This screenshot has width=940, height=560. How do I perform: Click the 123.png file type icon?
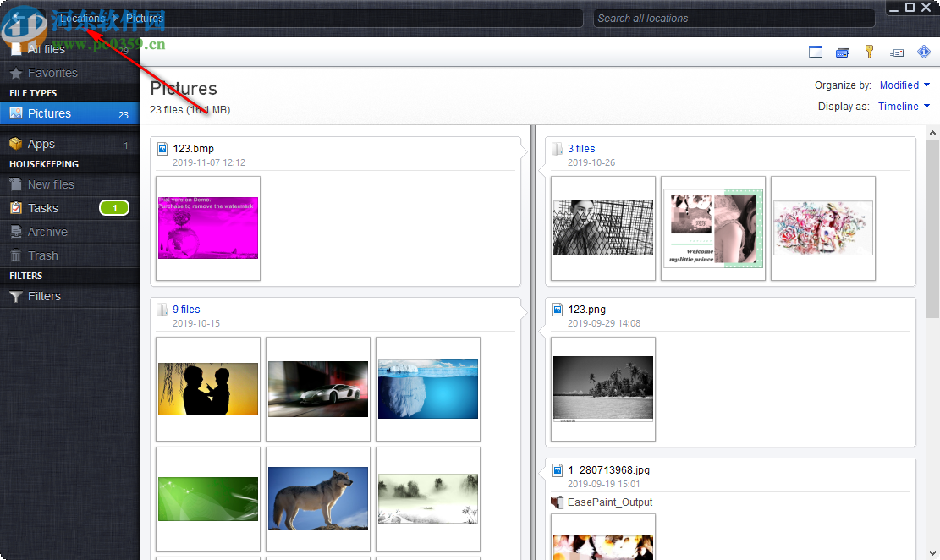click(557, 310)
